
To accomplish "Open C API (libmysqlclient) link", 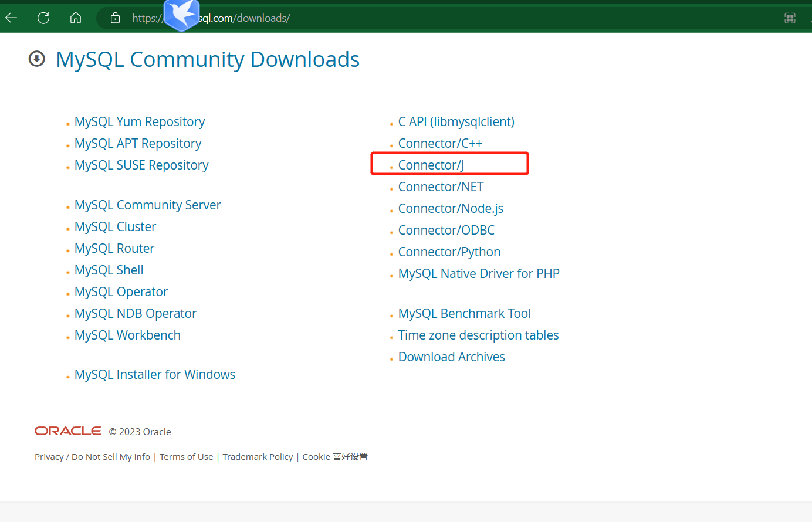I will pyautogui.click(x=456, y=122).
